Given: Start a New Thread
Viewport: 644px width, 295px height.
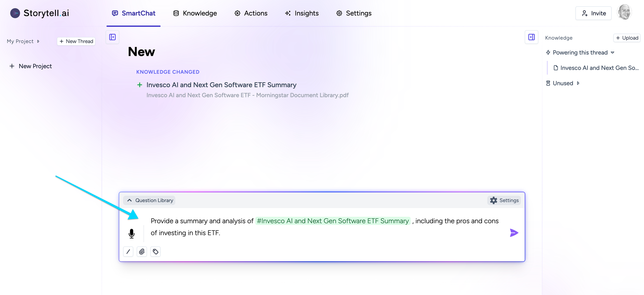Looking at the screenshot, I should point(76,41).
